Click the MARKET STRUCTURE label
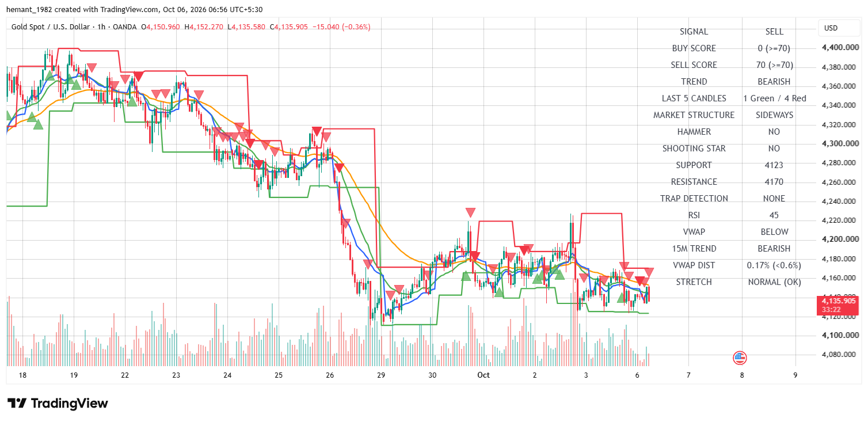The height and width of the screenshot is (422, 868). pos(694,115)
